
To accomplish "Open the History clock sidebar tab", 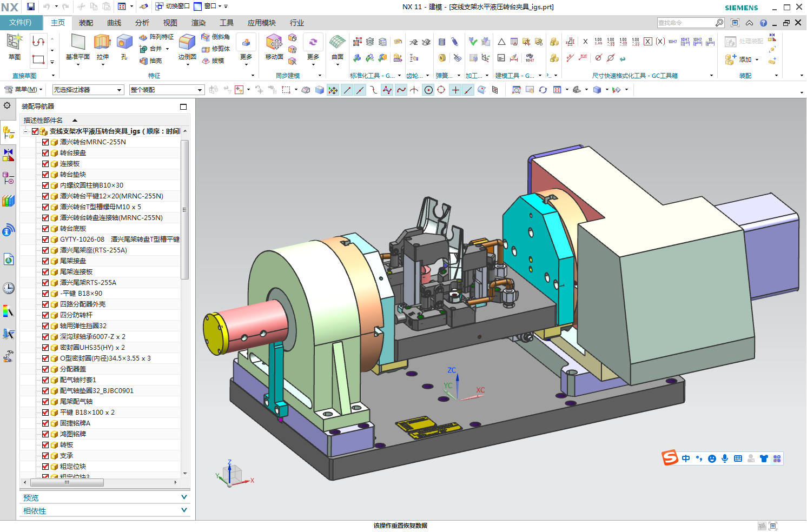I will (8, 288).
